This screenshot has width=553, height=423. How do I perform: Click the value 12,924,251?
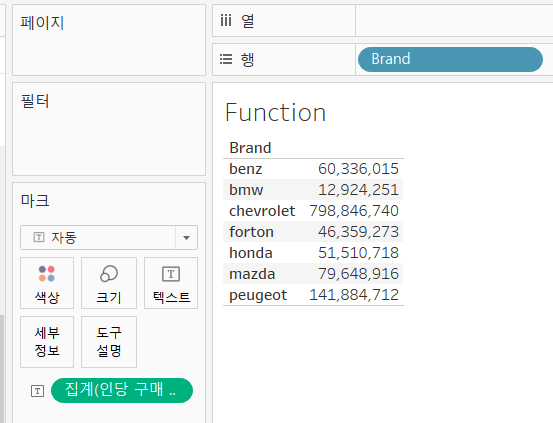pyautogui.click(x=358, y=190)
